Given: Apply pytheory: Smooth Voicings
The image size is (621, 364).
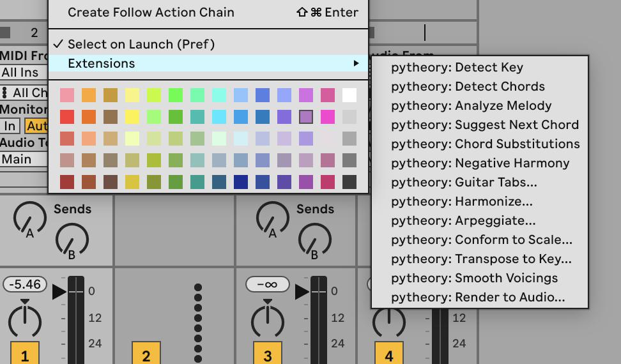Looking at the screenshot, I should coord(480,278).
